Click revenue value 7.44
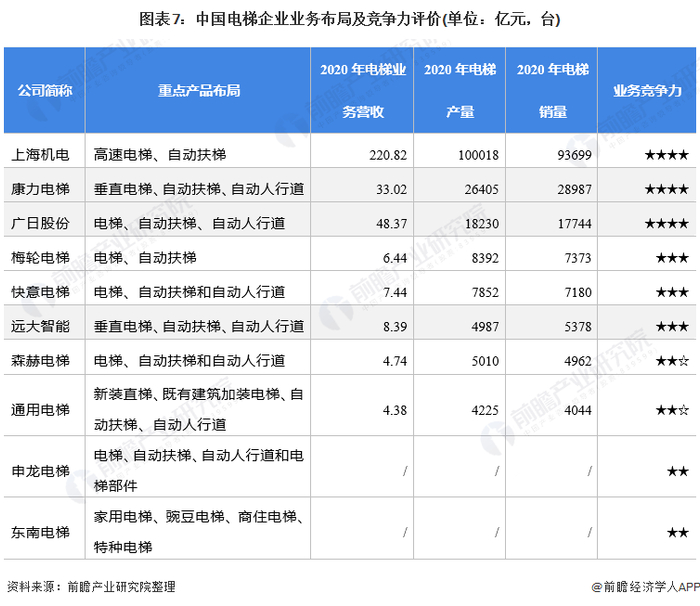This screenshot has height=606, width=700. pos(395,292)
